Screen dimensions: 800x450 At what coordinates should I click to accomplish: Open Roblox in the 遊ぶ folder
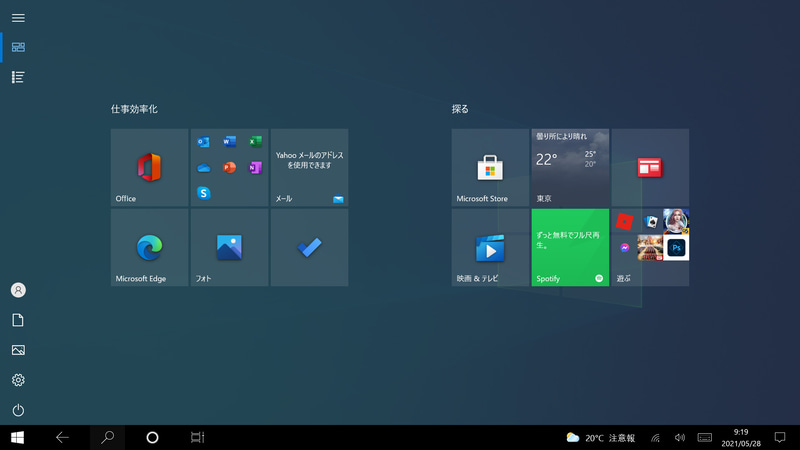coord(624,221)
